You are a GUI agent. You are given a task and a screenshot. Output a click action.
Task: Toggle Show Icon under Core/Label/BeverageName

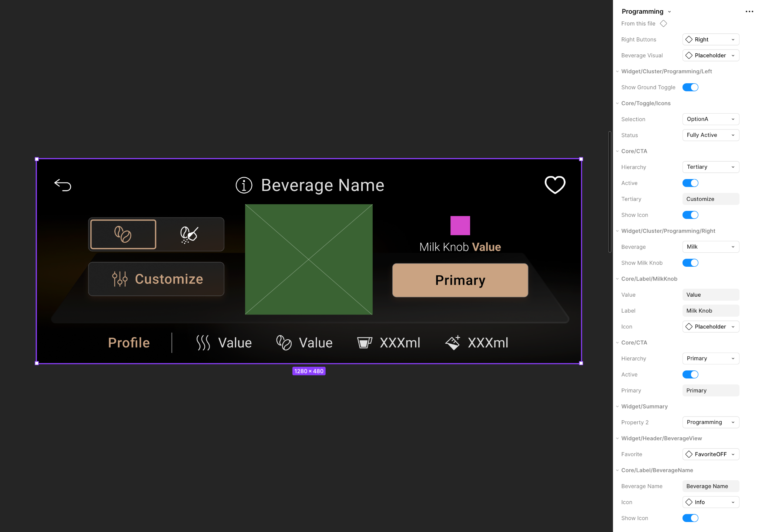pyautogui.click(x=690, y=518)
